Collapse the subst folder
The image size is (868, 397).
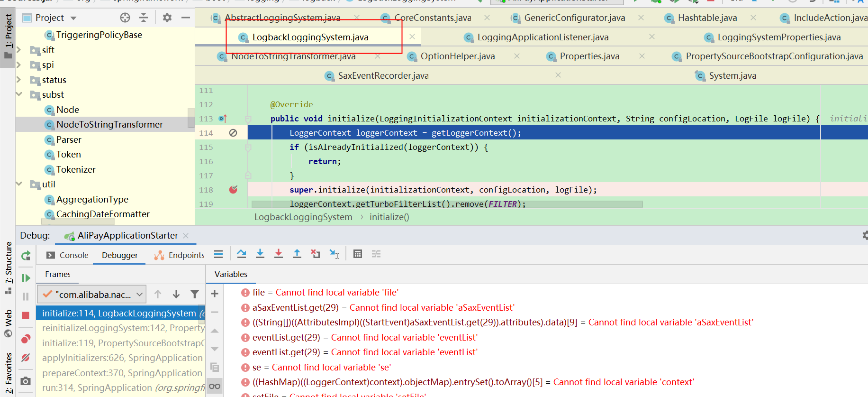[19, 94]
